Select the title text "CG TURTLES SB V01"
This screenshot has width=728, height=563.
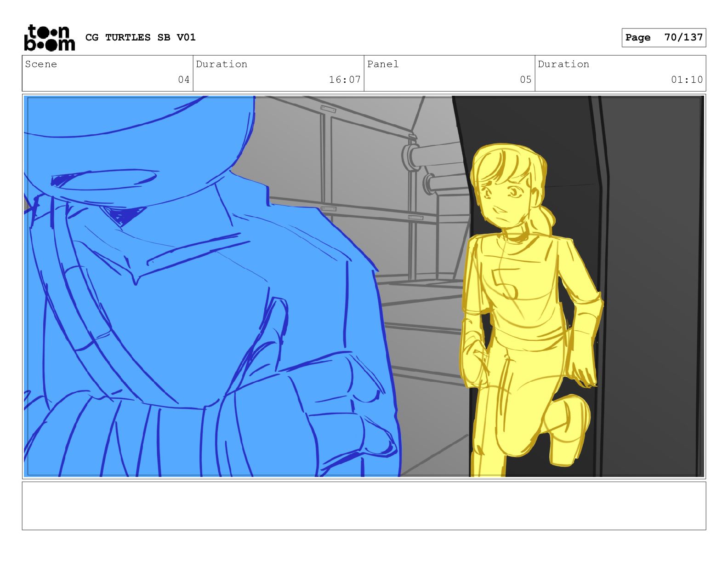[x=140, y=37]
